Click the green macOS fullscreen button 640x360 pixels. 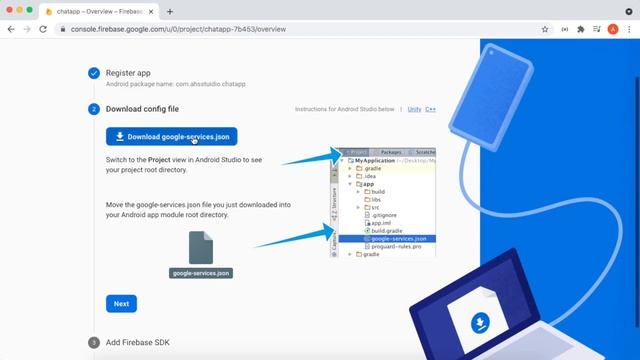[x=29, y=10]
